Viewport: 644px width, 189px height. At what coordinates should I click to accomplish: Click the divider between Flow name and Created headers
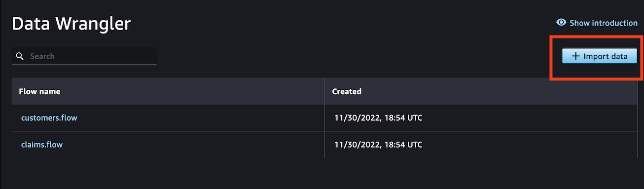324,91
